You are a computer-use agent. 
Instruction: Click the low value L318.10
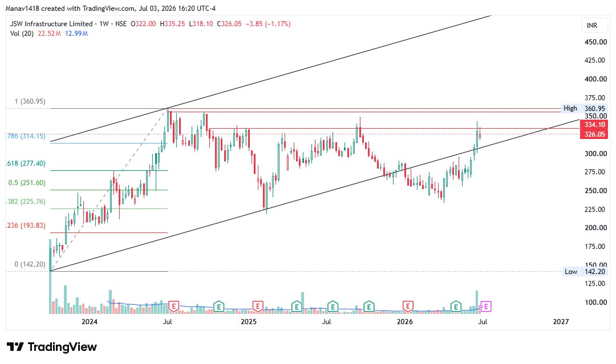coord(201,24)
